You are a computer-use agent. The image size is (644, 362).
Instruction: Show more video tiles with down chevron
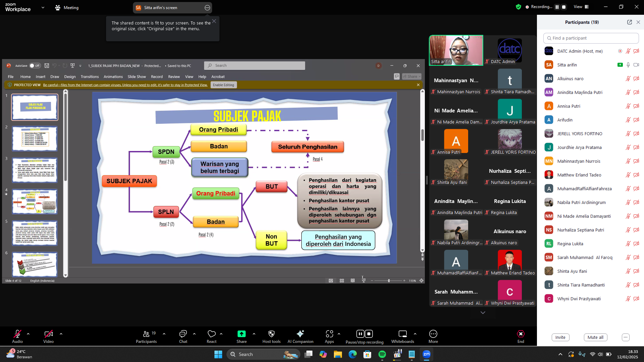[483, 312]
